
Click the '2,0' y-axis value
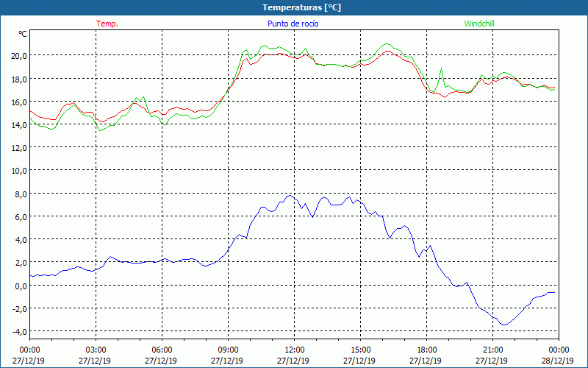coord(21,263)
